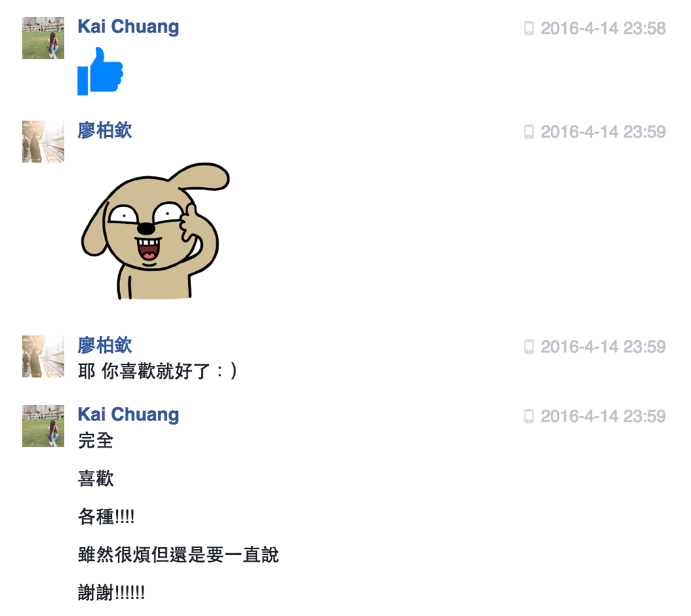Open 廖柏欽 profile link above sticker
Image resolution: width=691 pixels, height=616 pixels.
pyautogui.click(x=105, y=130)
